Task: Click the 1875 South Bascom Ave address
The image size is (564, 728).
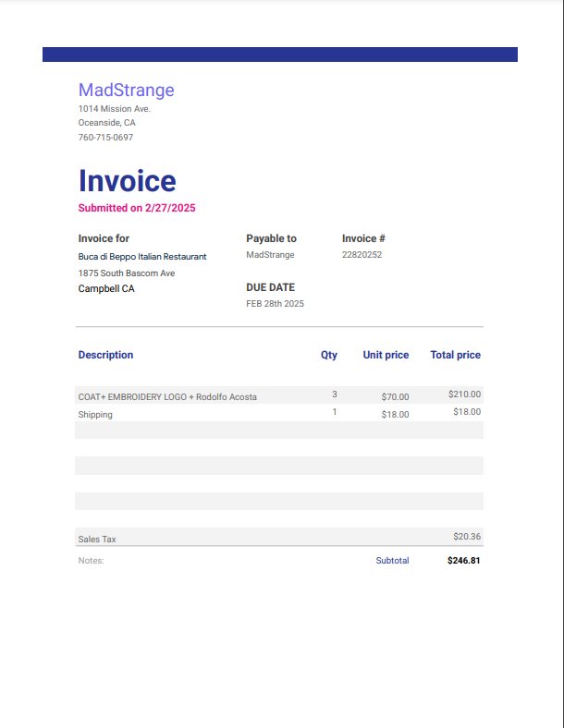Action: [x=127, y=273]
